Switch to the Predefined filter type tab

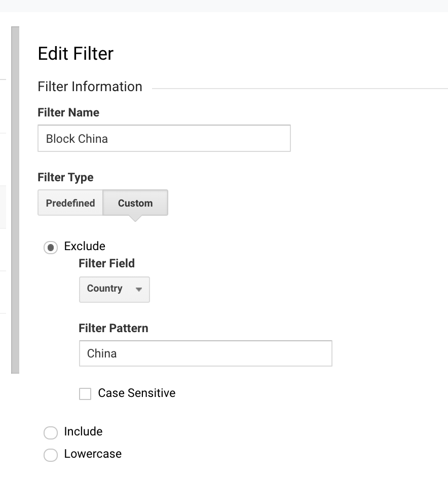[x=70, y=203]
